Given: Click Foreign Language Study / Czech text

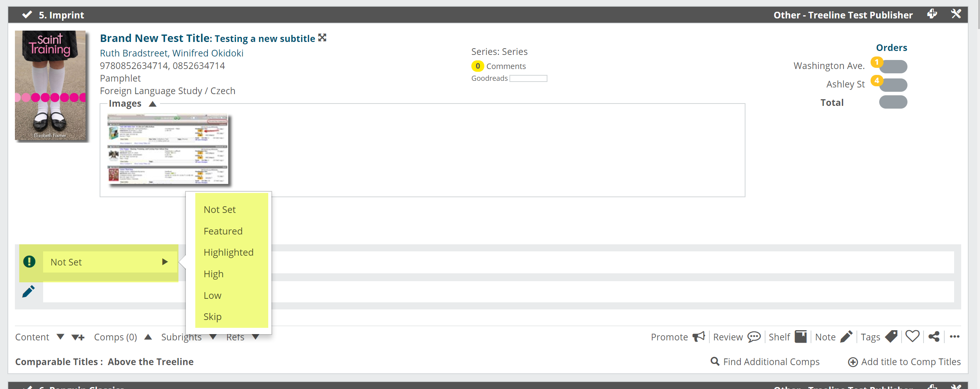Looking at the screenshot, I should pos(167,91).
